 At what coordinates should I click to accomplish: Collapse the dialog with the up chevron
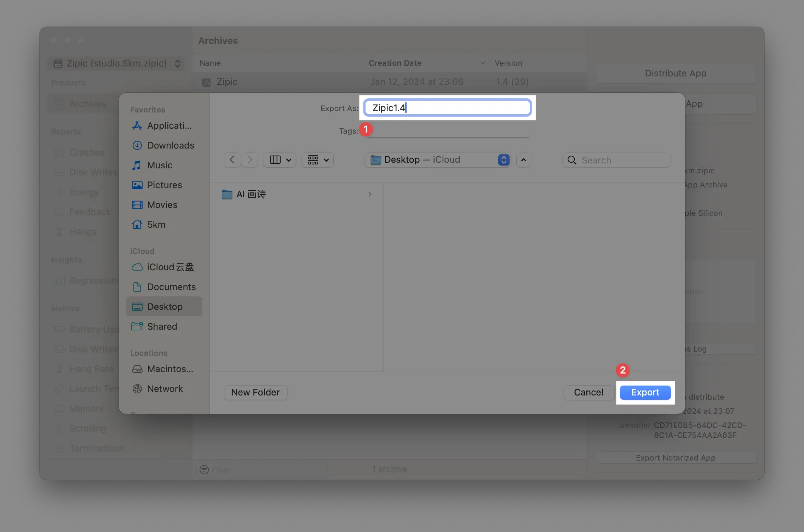tap(523, 160)
